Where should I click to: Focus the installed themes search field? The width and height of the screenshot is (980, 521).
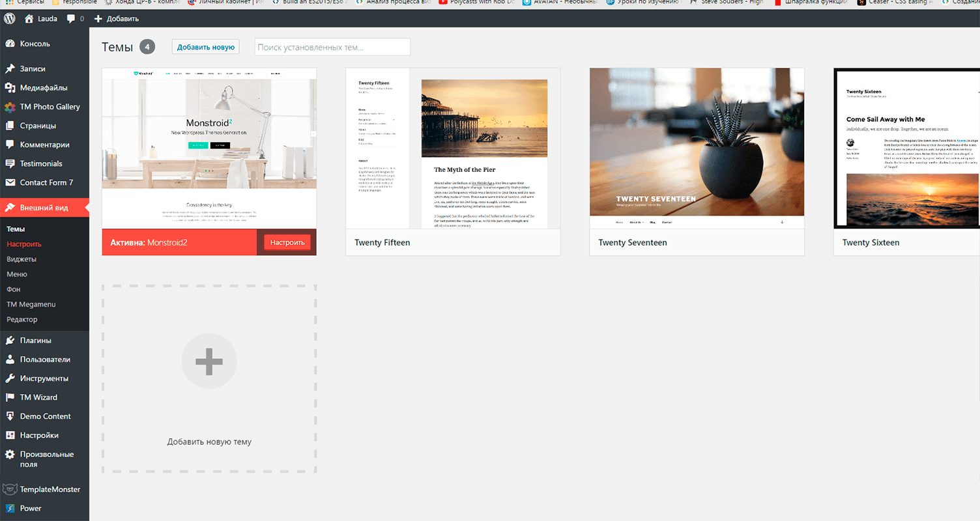(x=332, y=47)
